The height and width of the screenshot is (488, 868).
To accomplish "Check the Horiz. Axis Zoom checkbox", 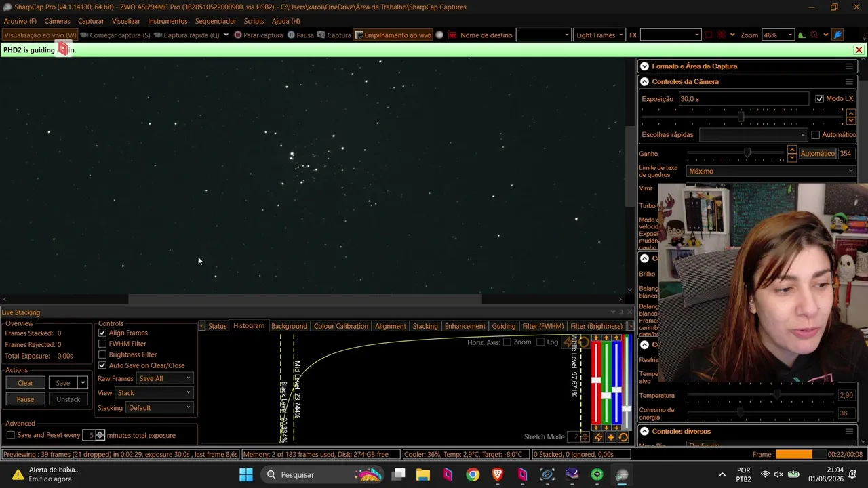I will (507, 342).
